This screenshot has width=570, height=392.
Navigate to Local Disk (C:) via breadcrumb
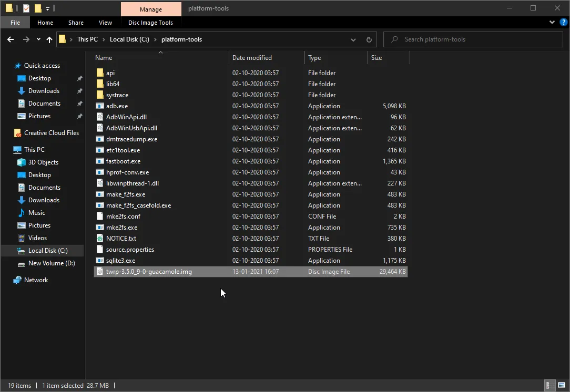pos(130,39)
